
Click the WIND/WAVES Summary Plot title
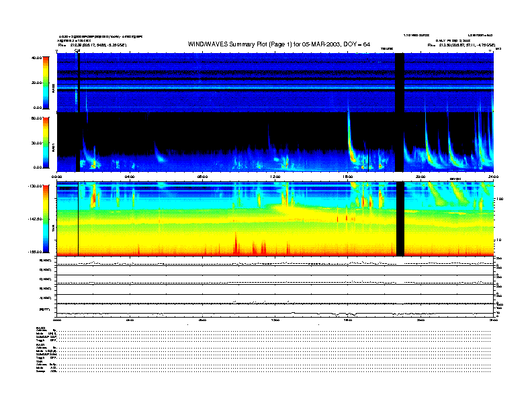click(x=279, y=44)
